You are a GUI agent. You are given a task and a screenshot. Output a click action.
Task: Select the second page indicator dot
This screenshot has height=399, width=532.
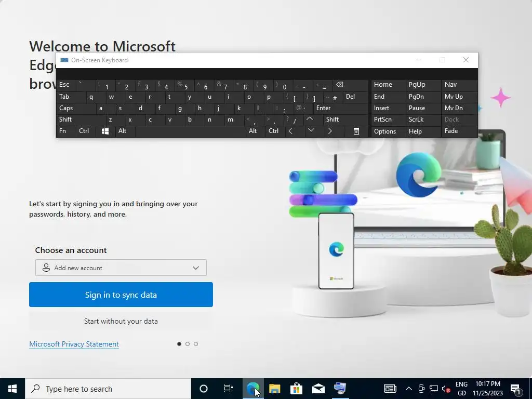coord(188,344)
